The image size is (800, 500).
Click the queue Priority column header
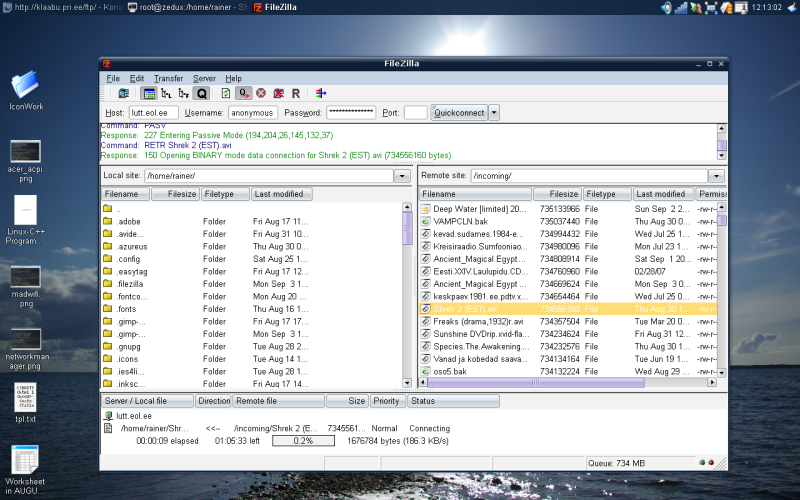[388, 401]
